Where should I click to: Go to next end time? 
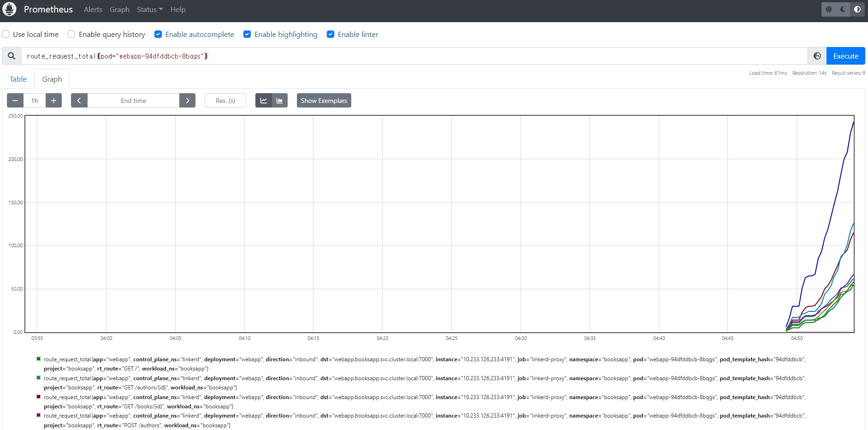click(x=187, y=101)
